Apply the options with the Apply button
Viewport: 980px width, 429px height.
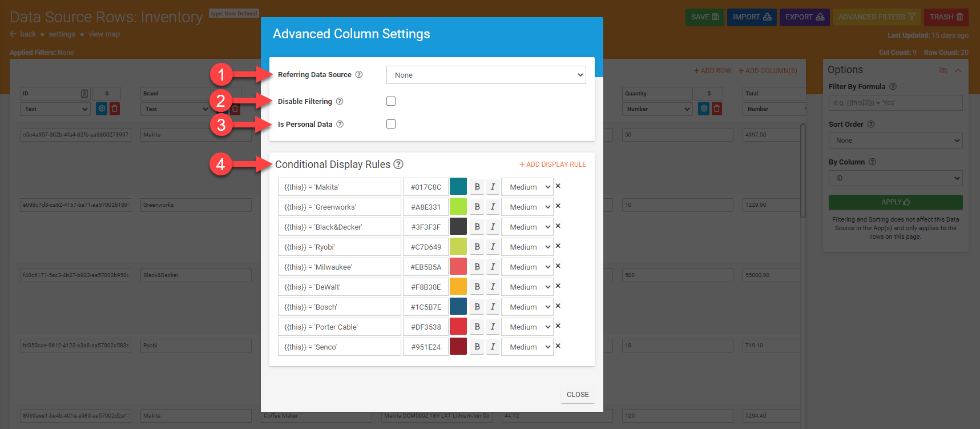tap(896, 202)
